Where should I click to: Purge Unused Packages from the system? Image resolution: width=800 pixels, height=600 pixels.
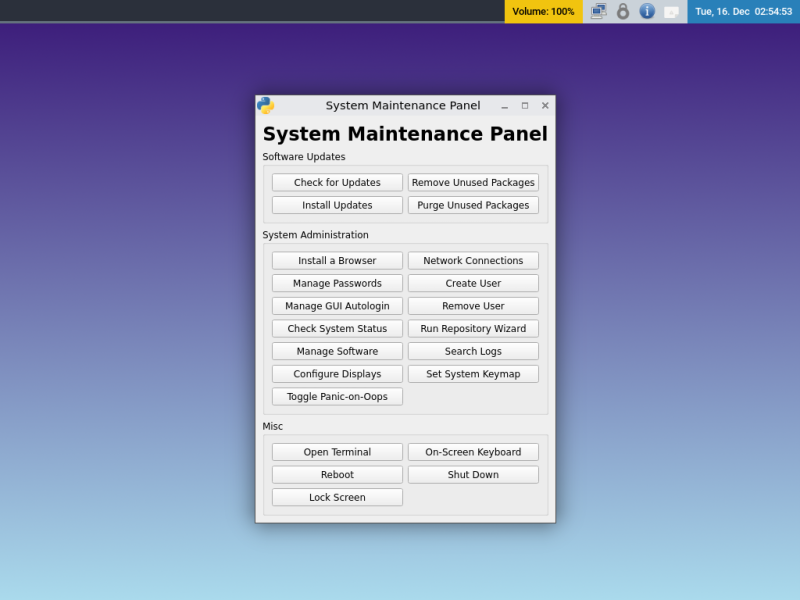click(473, 205)
